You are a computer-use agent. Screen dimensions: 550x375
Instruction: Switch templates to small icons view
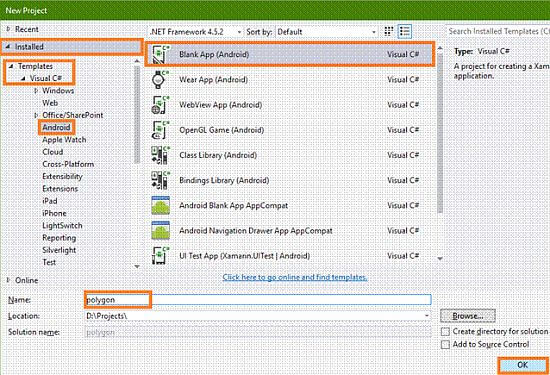pos(388,31)
